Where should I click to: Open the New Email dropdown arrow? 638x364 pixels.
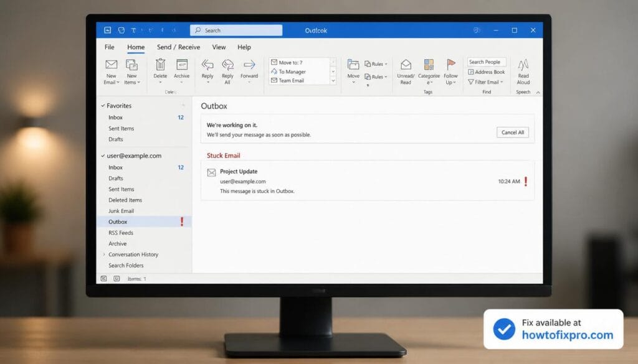118,83
